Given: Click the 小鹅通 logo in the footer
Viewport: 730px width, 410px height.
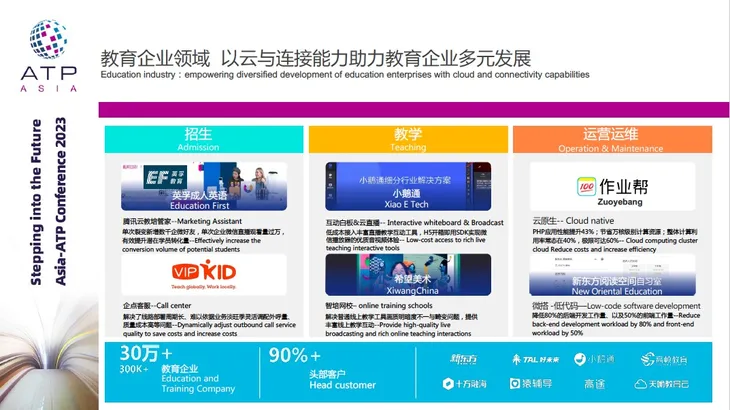Looking at the screenshot, I should pyautogui.click(x=594, y=359).
